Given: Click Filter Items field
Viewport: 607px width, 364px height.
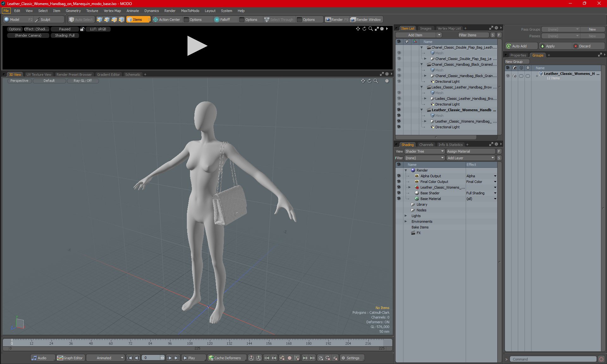Looking at the screenshot, I should pyautogui.click(x=474, y=35).
